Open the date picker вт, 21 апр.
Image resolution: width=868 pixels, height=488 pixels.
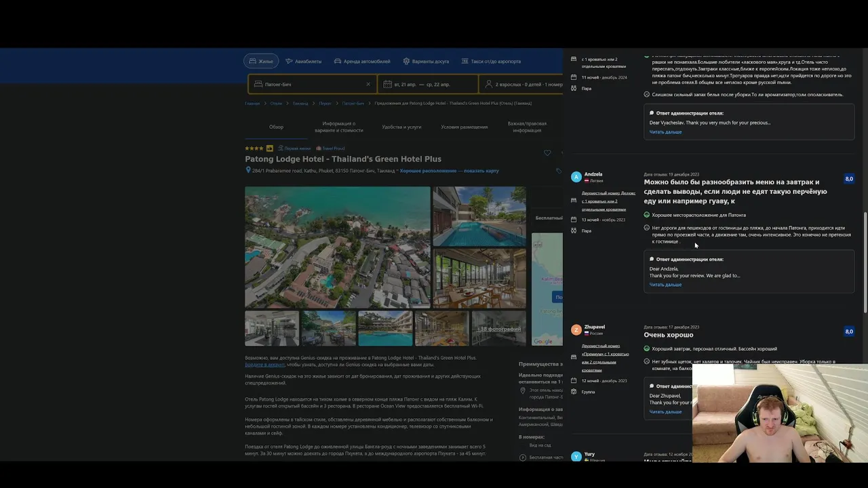[x=427, y=84]
